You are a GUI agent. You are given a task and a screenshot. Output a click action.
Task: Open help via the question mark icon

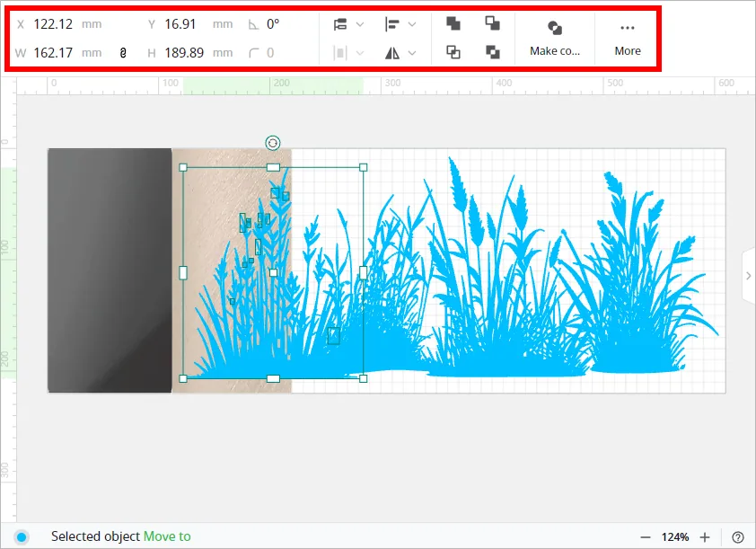click(738, 537)
